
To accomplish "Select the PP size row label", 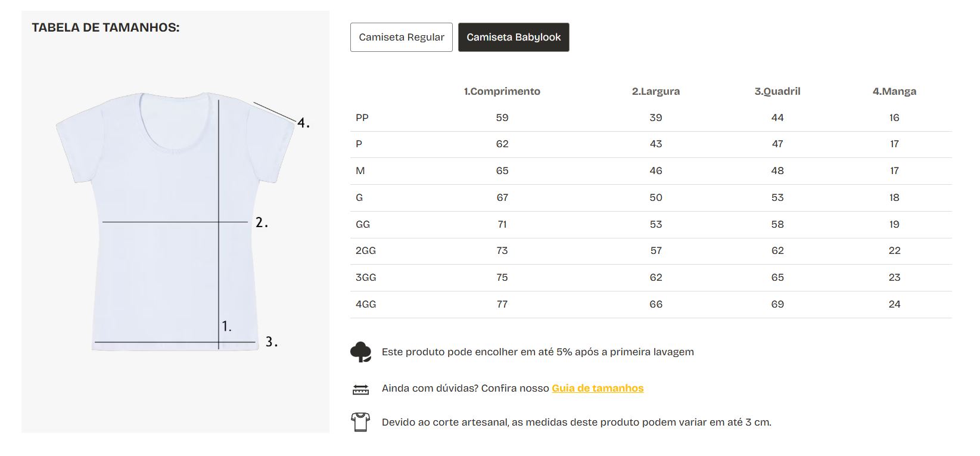I will [x=362, y=117].
